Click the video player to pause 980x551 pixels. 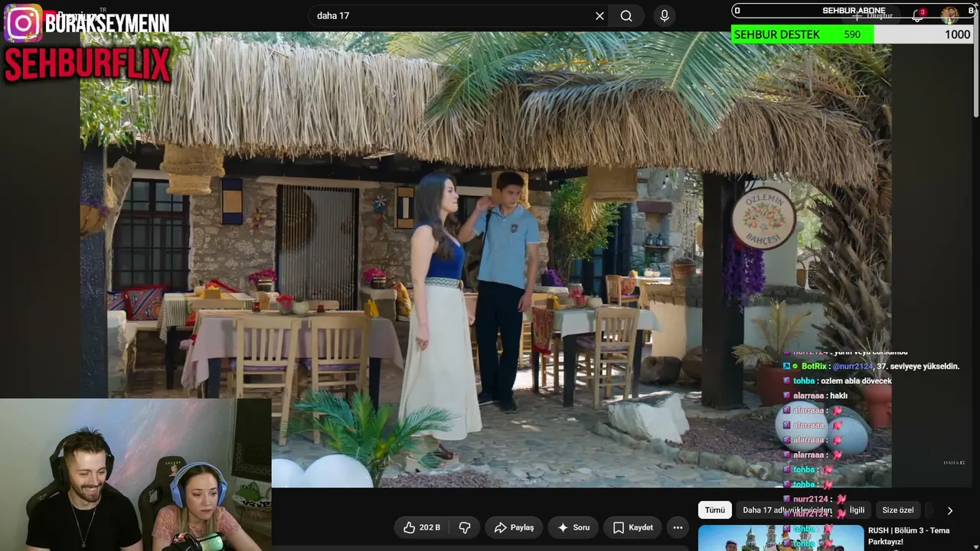485,259
